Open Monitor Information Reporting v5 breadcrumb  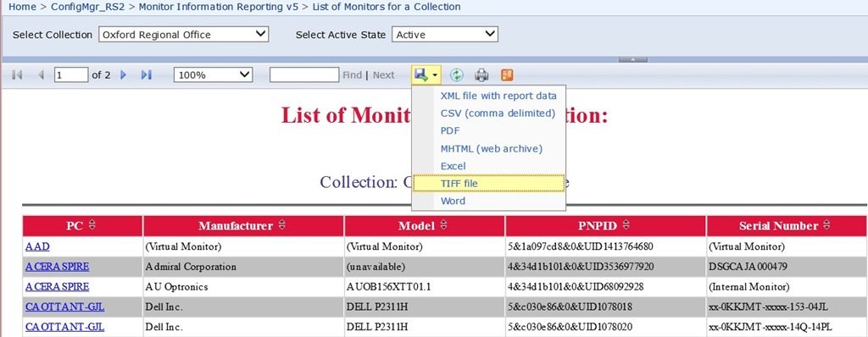[x=218, y=7]
